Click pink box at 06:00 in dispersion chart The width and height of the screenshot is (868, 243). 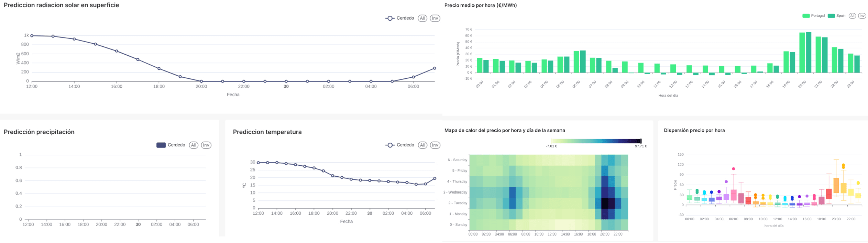(734, 195)
